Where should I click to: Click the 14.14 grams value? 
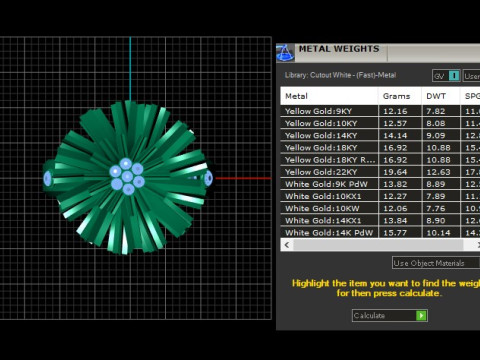click(395, 136)
